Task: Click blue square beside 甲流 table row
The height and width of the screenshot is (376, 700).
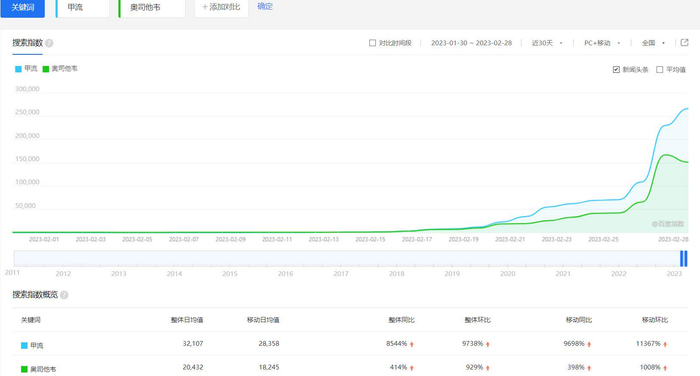Action: pos(25,345)
